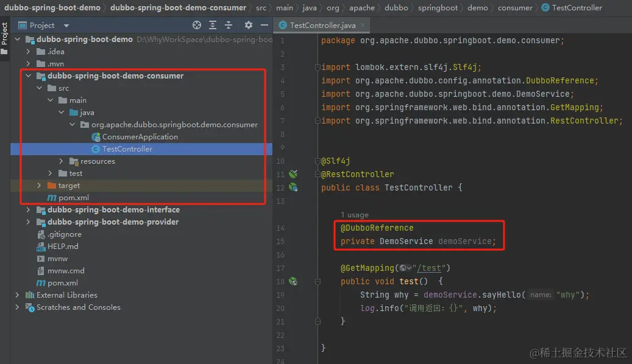Click the sayHello method call on line 19
The width and height of the screenshot is (632, 364).
501,295
